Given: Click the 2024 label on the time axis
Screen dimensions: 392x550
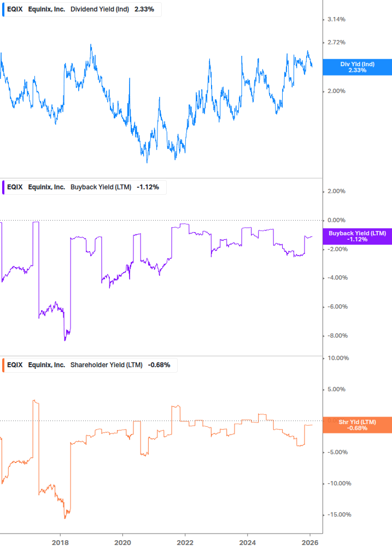Looking at the screenshot, I should coord(248,543).
